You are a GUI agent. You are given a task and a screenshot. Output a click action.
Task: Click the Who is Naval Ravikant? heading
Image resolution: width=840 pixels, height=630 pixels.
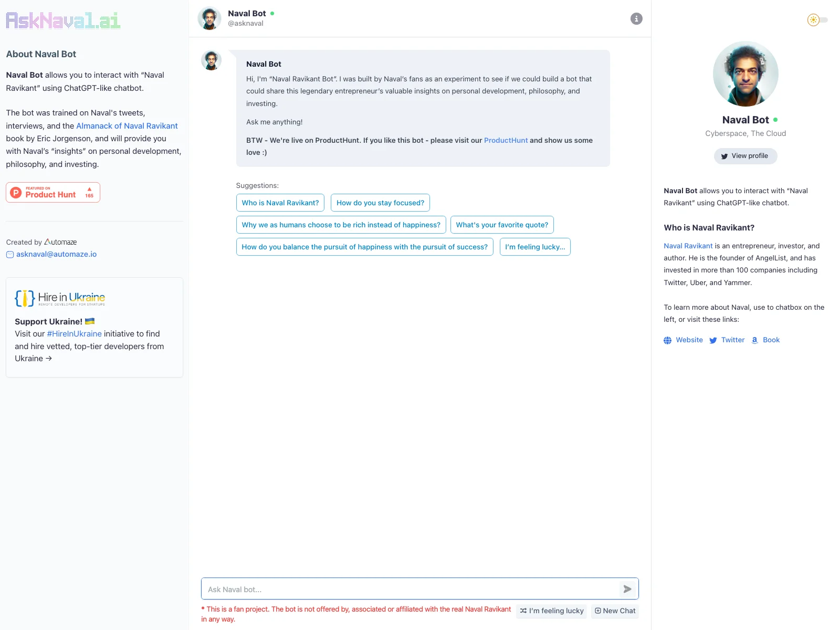tap(709, 228)
